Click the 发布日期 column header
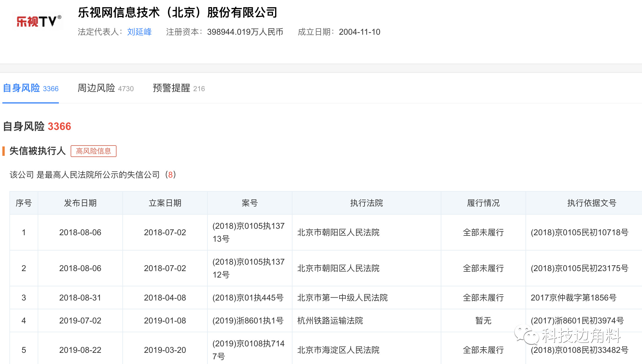The height and width of the screenshot is (364, 642). 80,203
